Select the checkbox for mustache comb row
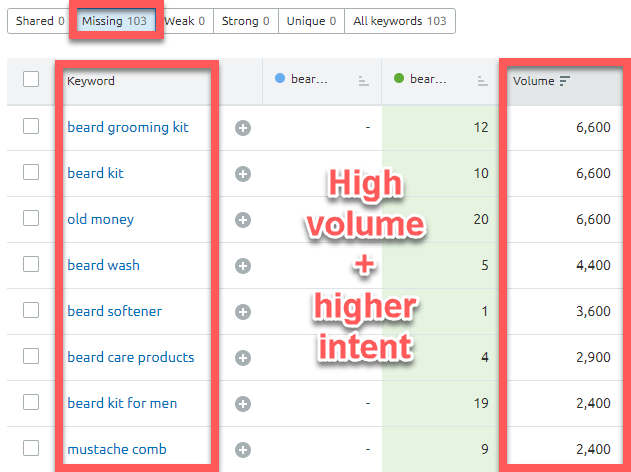Screen dimensions: 631x472 (x=31, y=449)
